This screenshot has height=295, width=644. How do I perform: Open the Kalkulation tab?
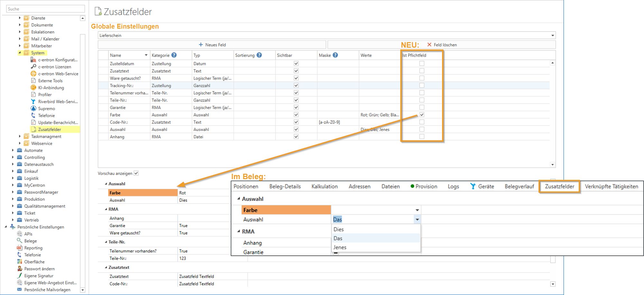point(324,186)
